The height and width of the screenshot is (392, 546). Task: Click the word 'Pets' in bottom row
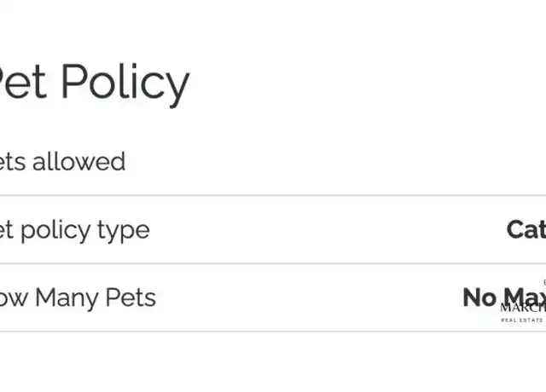[131, 298]
